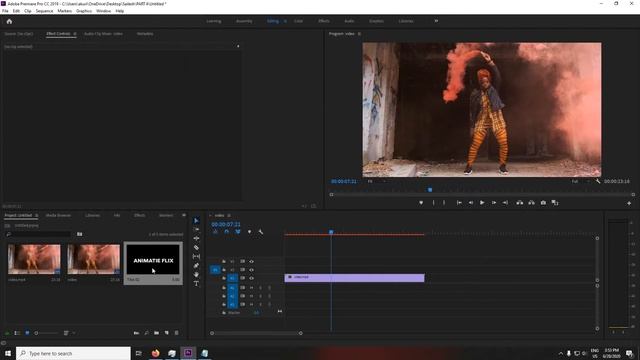Click New Item button in Project panel
This screenshot has height=360, width=640.
pyautogui.click(x=167, y=333)
